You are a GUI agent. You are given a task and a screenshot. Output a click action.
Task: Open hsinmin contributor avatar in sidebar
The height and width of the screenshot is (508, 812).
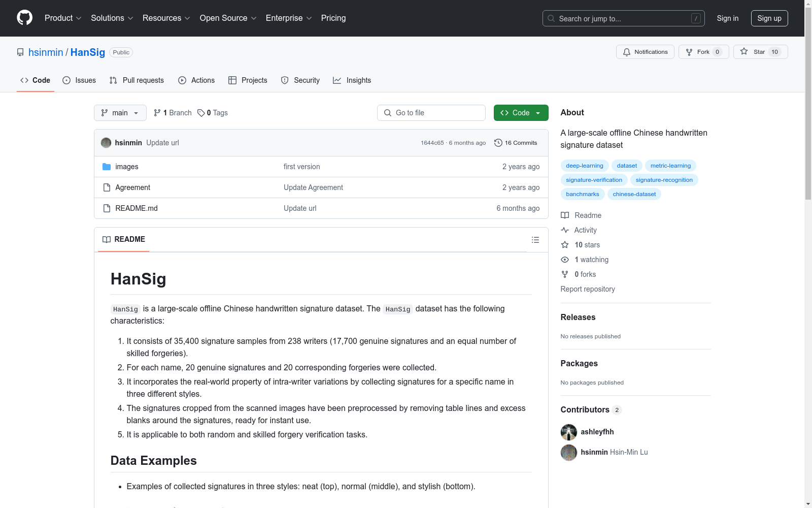569,453
